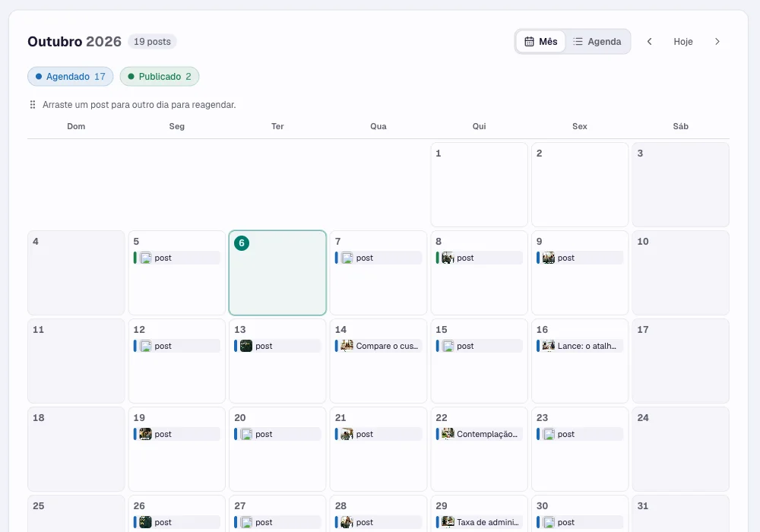Open the post on day 15
This screenshot has height=532, width=760.
480,346
